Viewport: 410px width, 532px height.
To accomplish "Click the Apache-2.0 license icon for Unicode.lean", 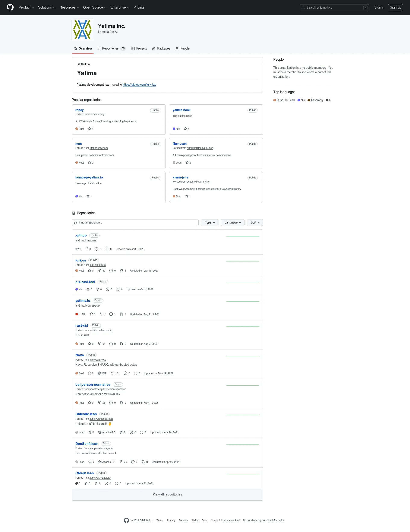I will pos(100,432).
